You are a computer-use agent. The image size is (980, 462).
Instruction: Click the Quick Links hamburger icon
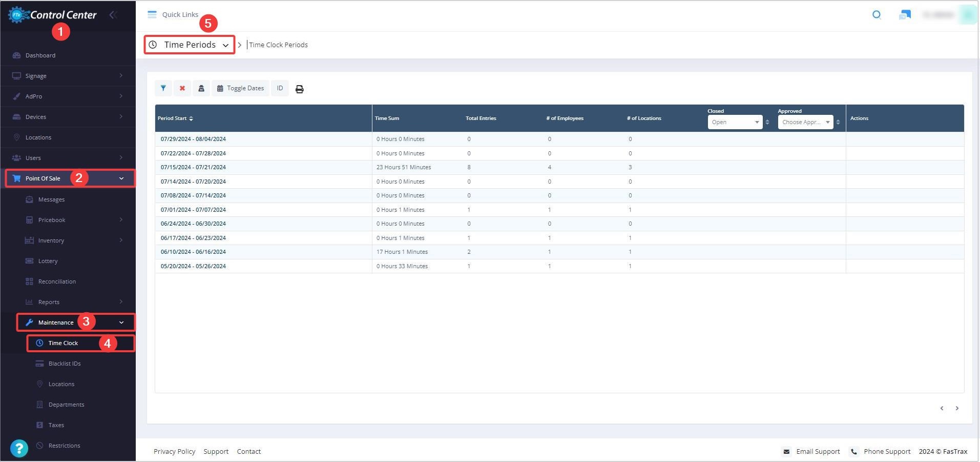click(152, 14)
